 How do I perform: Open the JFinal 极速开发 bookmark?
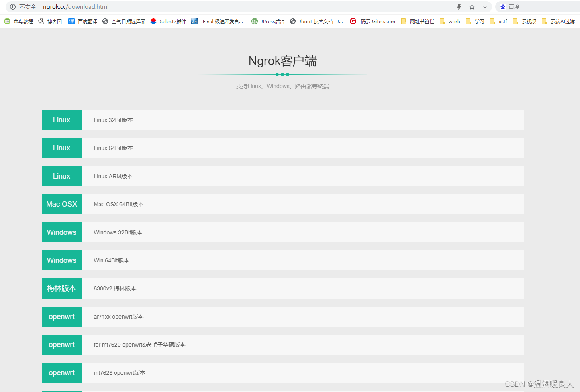pos(217,21)
